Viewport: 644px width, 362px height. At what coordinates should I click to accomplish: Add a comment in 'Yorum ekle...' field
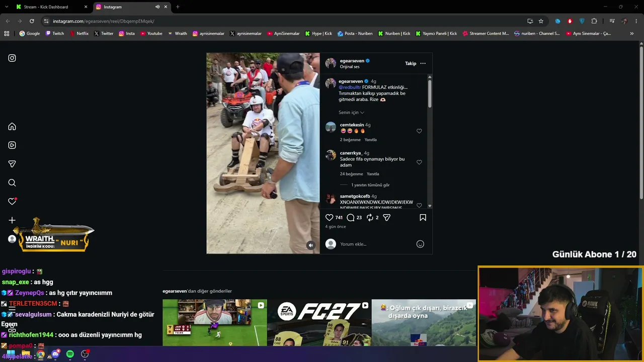coord(376,244)
